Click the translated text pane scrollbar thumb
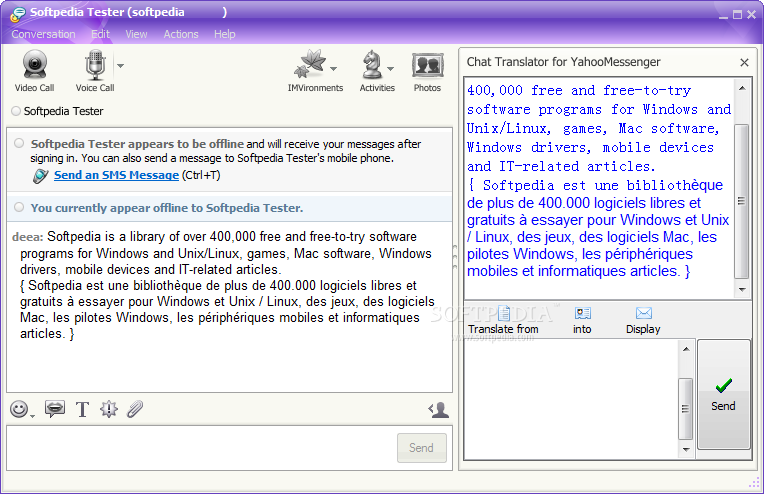This screenshot has height=494, width=764. tap(742, 201)
